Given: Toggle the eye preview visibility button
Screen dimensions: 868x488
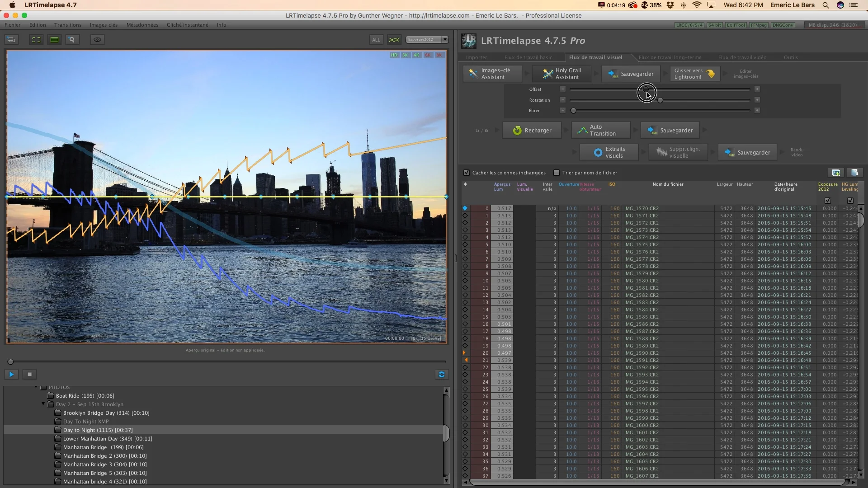Looking at the screenshot, I should tap(97, 40).
